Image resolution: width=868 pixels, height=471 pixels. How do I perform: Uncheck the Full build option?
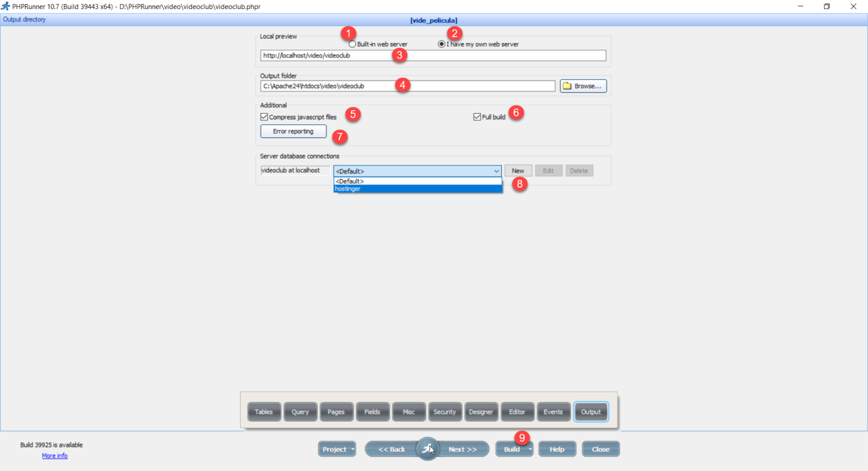tap(476, 116)
